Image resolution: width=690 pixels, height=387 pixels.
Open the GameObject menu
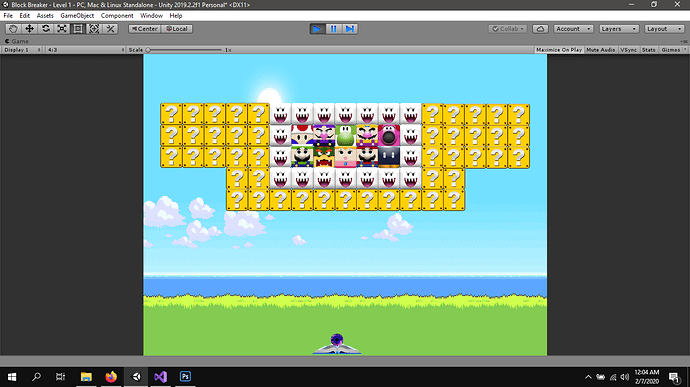[x=77, y=15]
